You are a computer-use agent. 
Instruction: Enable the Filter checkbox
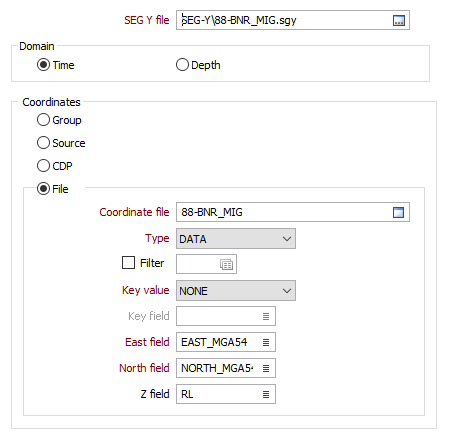(x=128, y=263)
